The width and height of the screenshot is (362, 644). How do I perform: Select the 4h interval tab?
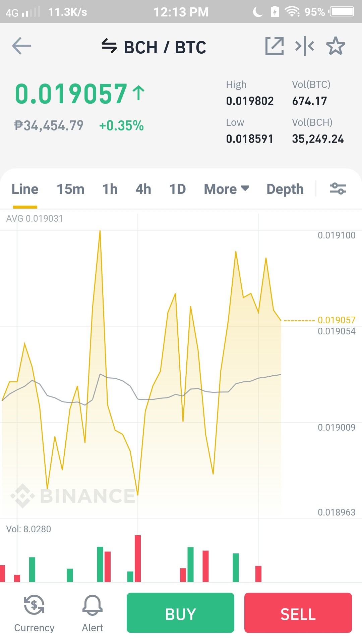point(143,189)
